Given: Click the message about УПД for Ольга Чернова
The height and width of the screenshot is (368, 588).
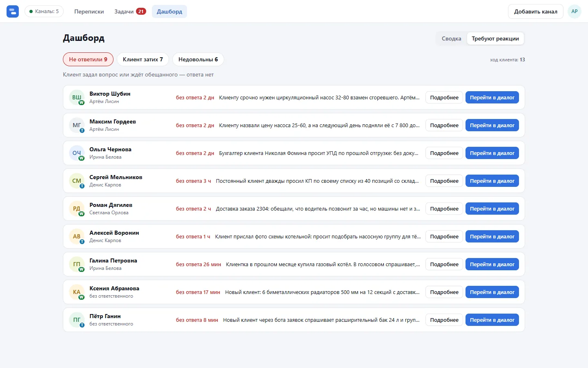Looking at the screenshot, I should click(x=318, y=153).
